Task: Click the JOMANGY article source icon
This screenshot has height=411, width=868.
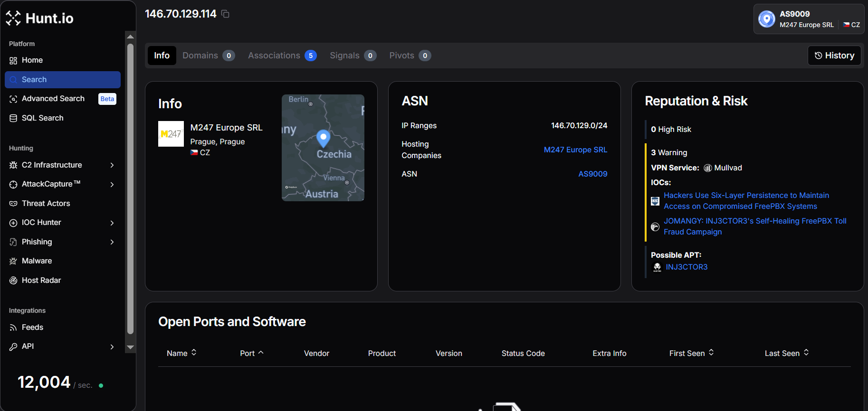Action: pyautogui.click(x=655, y=227)
